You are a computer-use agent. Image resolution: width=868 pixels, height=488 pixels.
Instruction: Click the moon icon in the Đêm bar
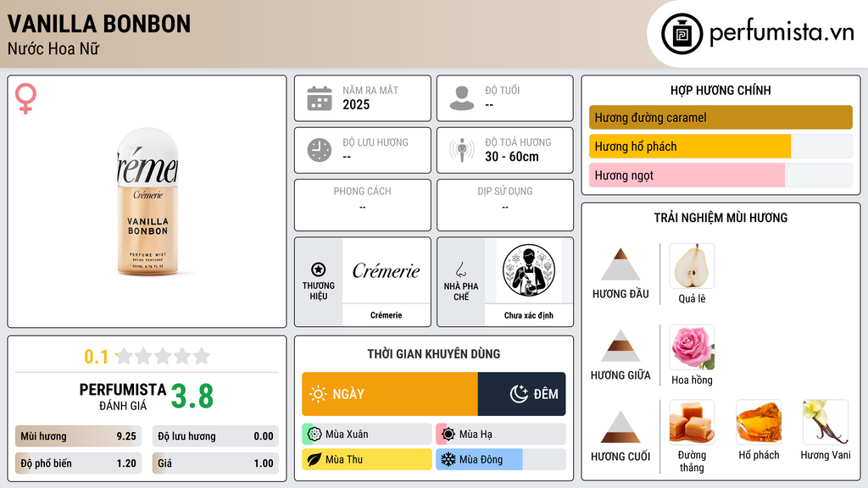point(519,394)
